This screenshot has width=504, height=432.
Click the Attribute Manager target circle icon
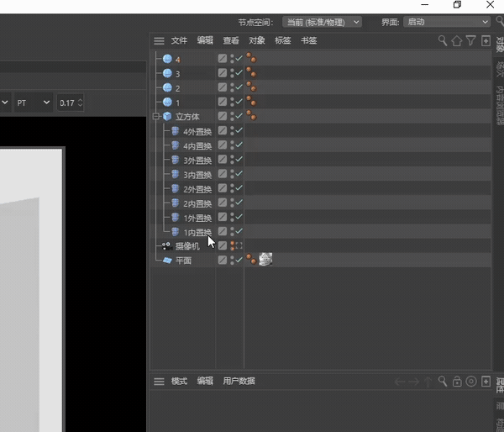471,382
